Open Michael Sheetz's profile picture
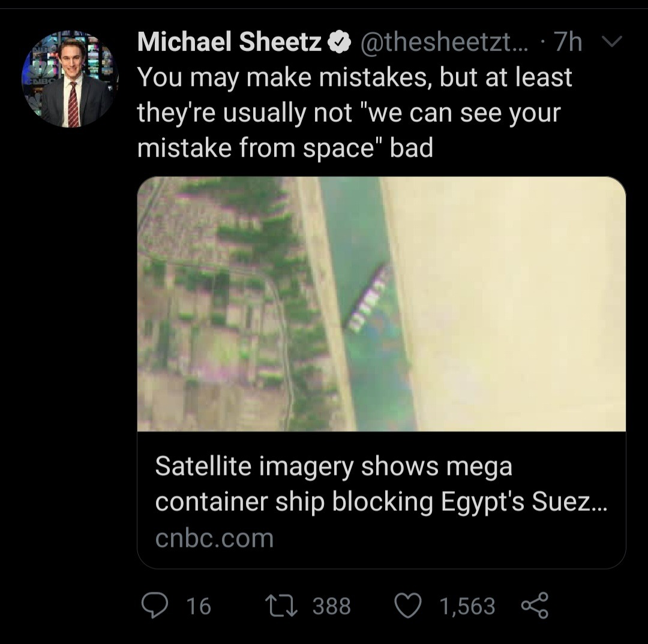 [x=70, y=79]
